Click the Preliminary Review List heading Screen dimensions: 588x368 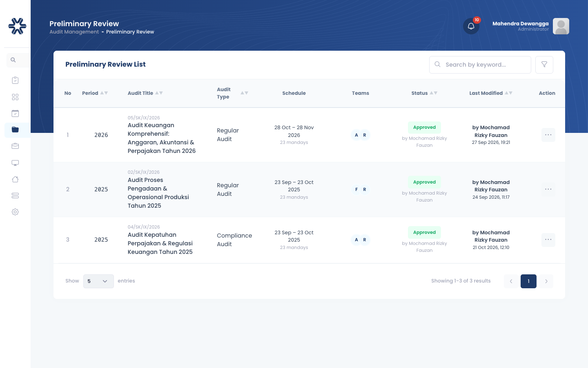coord(105,64)
